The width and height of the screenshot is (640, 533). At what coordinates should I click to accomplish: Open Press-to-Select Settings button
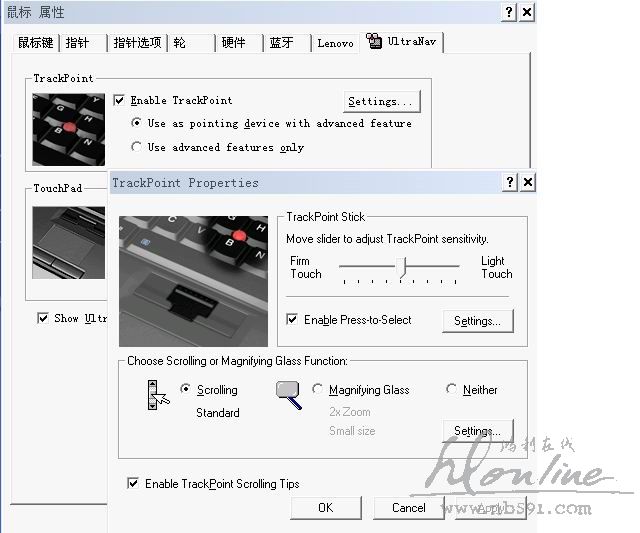point(477,321)
